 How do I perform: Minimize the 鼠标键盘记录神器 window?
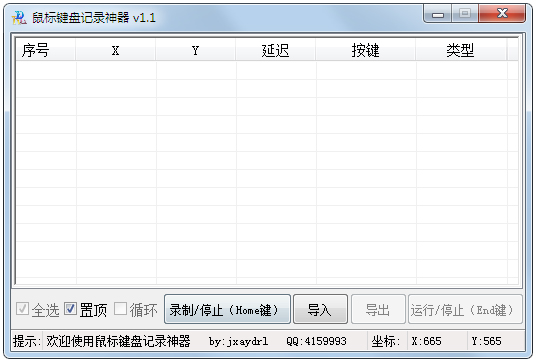[x=438, y=14]
